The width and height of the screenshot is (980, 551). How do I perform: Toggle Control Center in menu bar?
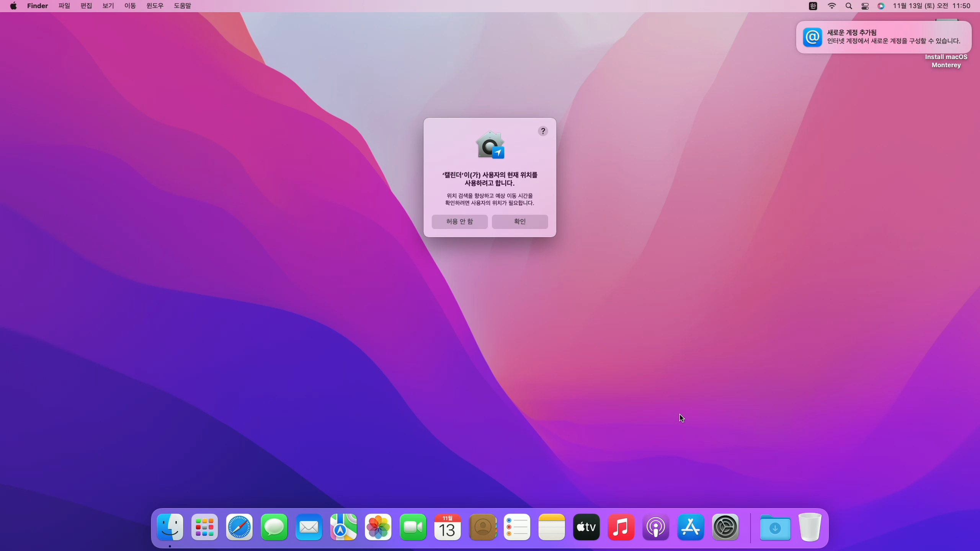coord(865,6)
